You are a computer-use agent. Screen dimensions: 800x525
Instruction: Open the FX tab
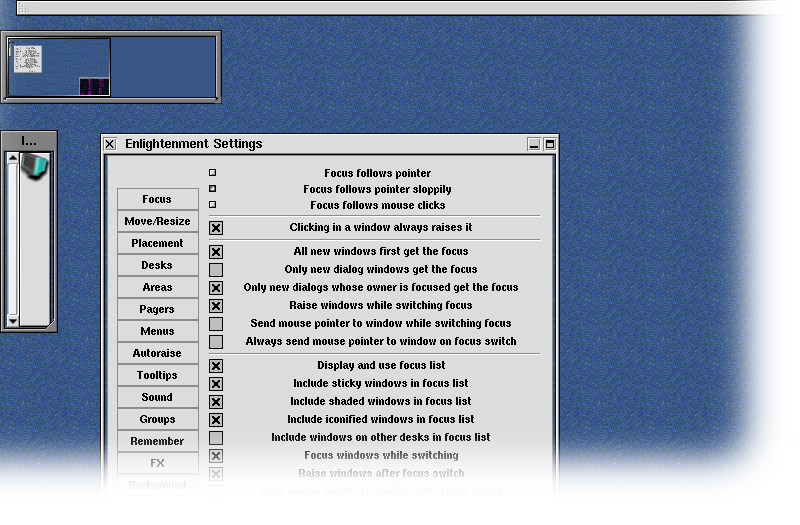click(157, 462)
